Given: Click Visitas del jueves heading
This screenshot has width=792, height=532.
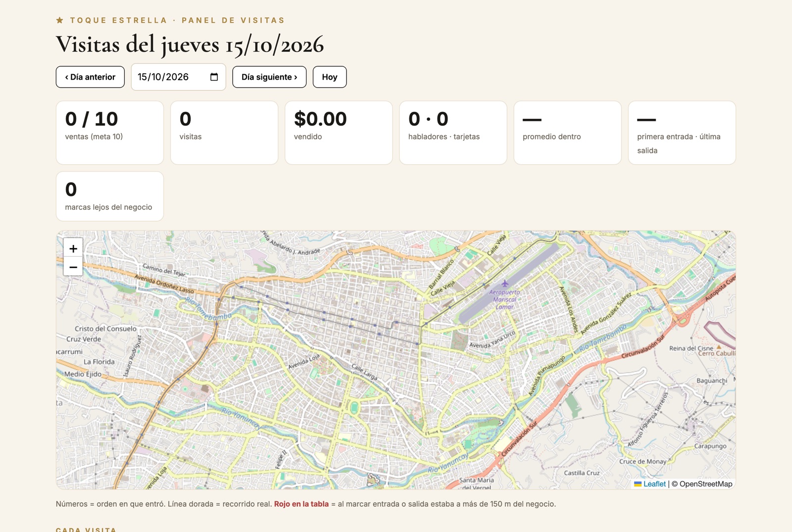Looking at the screenshot, I should [190, 45].
